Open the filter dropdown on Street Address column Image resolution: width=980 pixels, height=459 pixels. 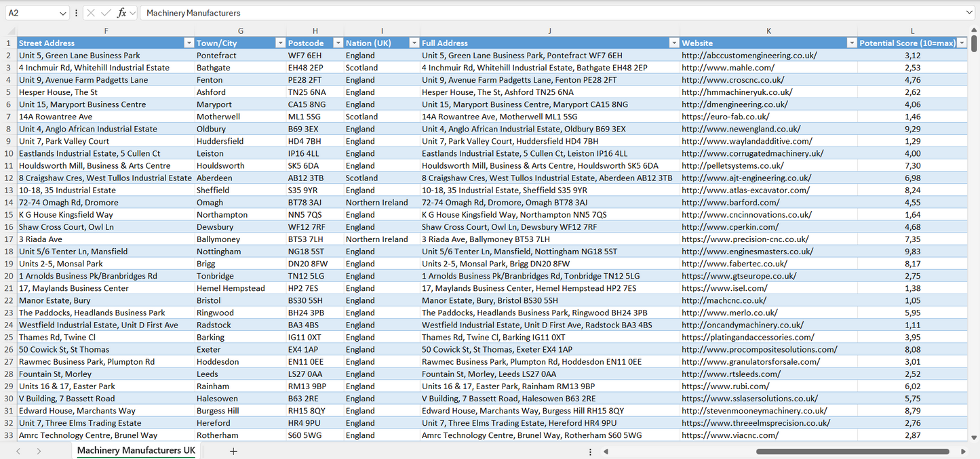tap(189, 43)
